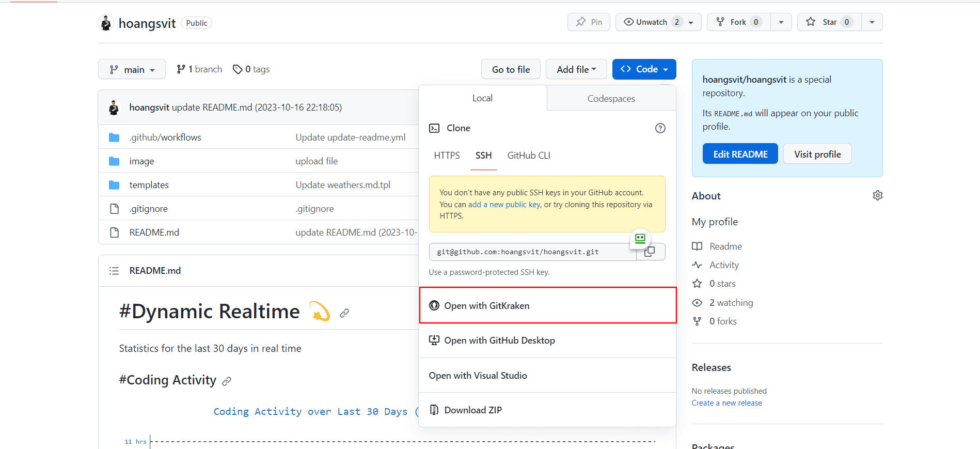Open the README outline list icon
The image size is (980, 449).
point(114,271)
